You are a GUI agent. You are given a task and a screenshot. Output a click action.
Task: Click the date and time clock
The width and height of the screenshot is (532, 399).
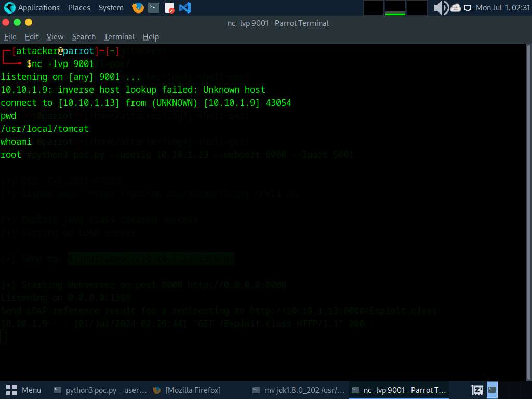point(502,8)
